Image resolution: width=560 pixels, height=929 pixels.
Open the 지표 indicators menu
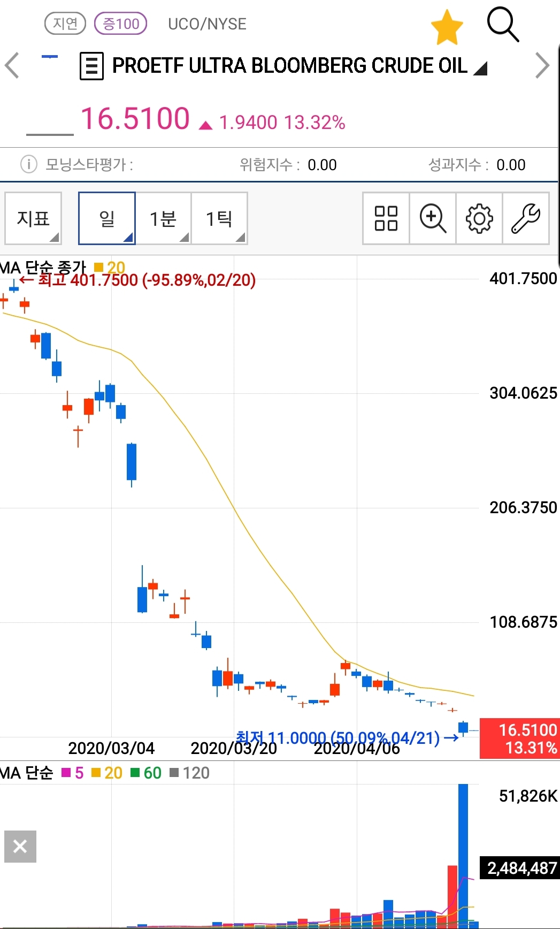point(33,218)
